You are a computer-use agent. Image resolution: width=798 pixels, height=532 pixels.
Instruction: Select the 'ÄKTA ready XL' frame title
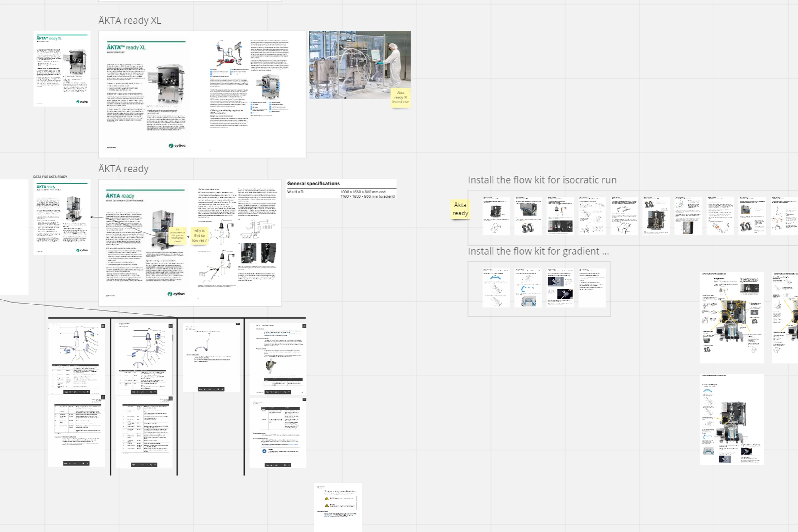130,20
